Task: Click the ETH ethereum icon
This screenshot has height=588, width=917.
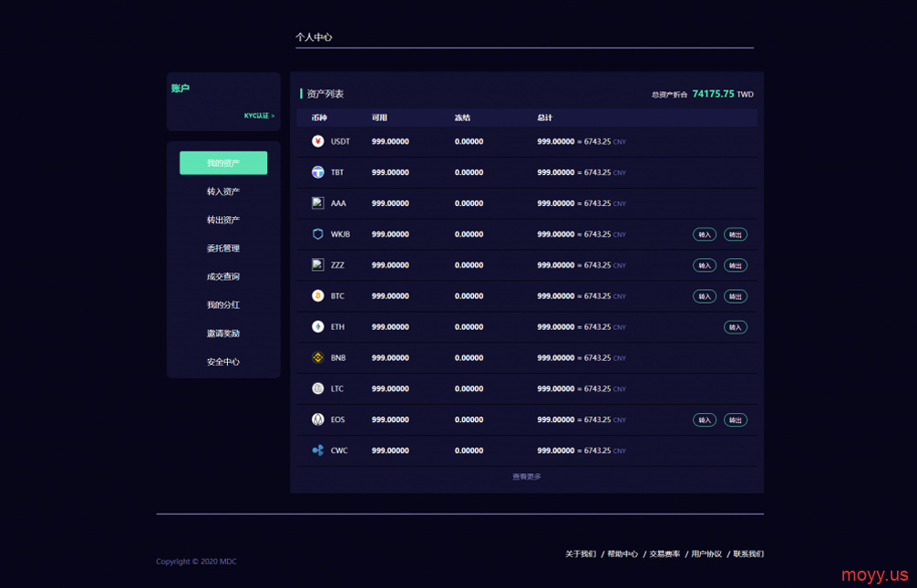Action: pyautogui.click(x=317, y=326)
